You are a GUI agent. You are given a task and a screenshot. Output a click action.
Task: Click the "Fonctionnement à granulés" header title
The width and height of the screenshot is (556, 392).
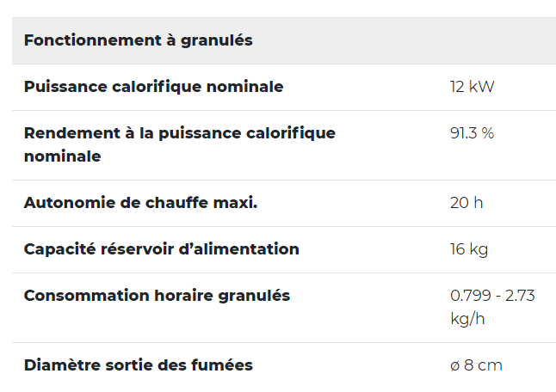(x=138, y=40)
